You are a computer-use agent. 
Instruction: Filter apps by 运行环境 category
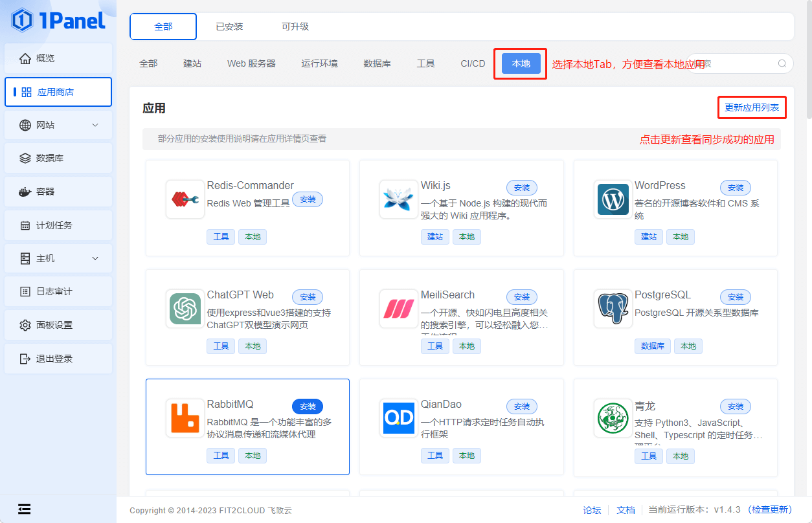[319, 63]
